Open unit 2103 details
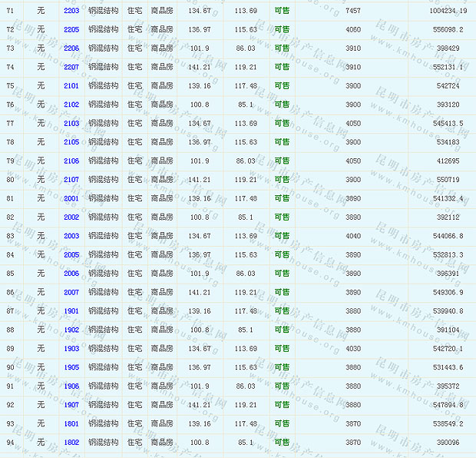This screenshot has width=476, height=458. [71, 123]
